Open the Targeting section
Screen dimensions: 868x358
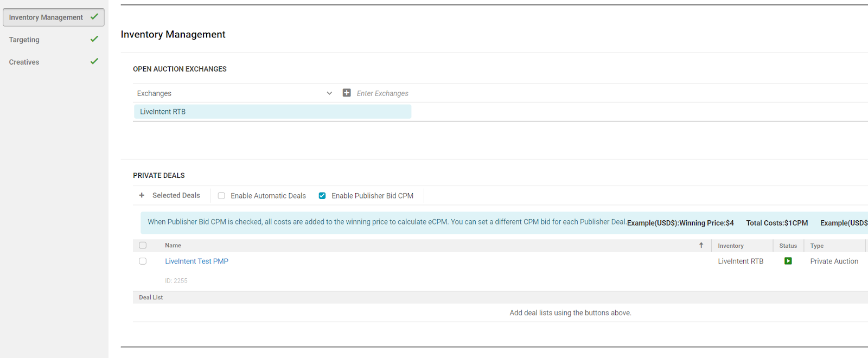[x=24, y=40]
